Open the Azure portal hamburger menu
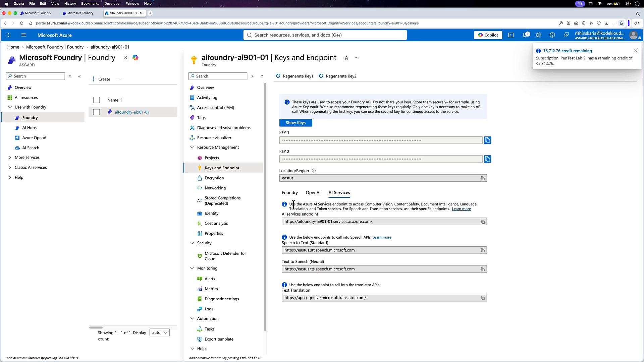The height and width of the screenshot is (362, 644). [23, 35]
